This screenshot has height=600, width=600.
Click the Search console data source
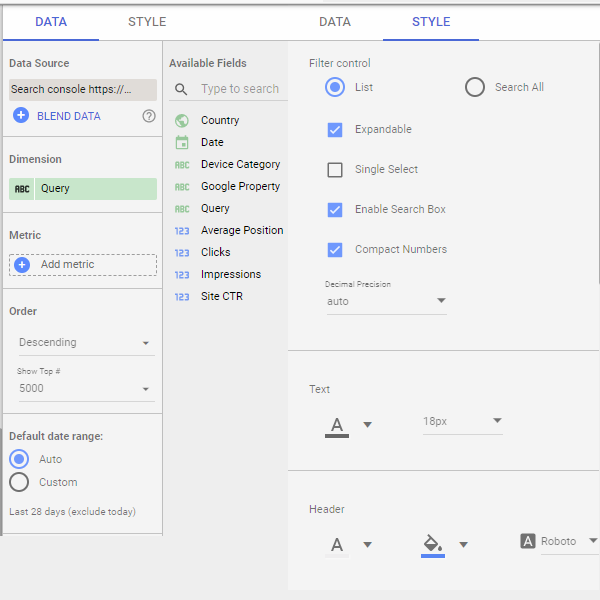[x=83, y=90]
